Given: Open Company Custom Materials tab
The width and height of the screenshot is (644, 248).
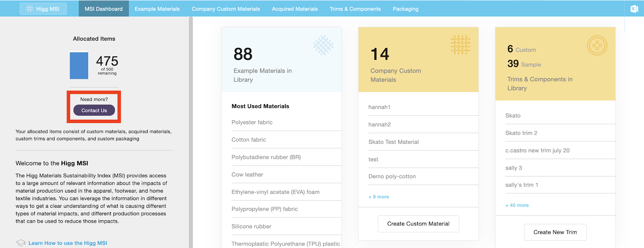Looking at the screenshot, I should (226, 9).
